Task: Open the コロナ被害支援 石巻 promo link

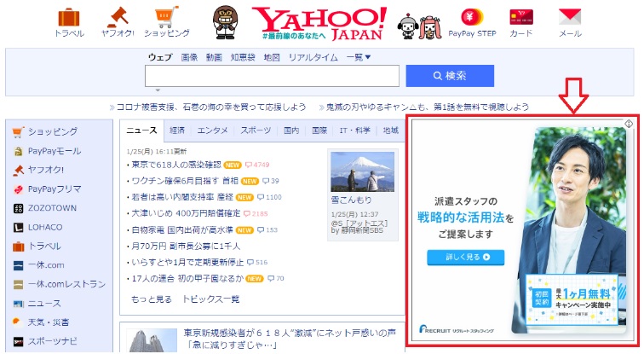Action: tap(211, 107)
